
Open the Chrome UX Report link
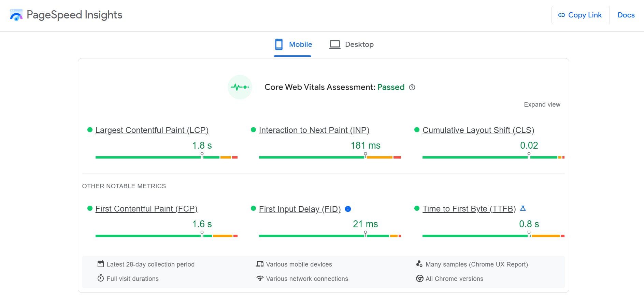[x=498, y=264]
